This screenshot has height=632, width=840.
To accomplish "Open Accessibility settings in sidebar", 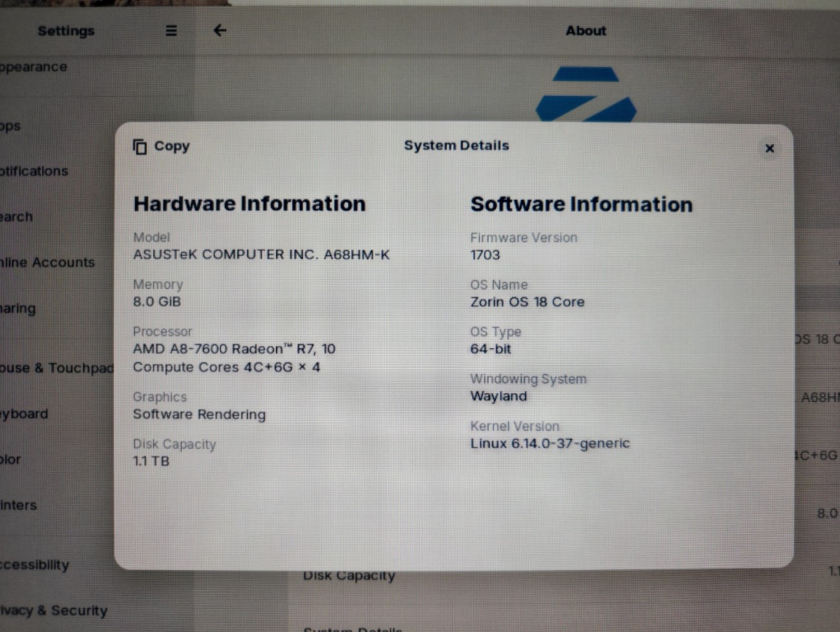I will (35, 565).
